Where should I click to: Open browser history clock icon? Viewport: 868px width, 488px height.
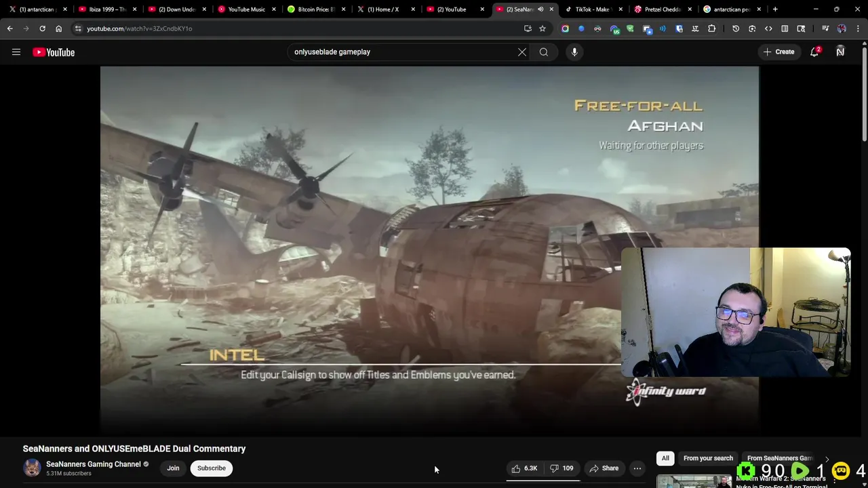click(x=736, y=28)
